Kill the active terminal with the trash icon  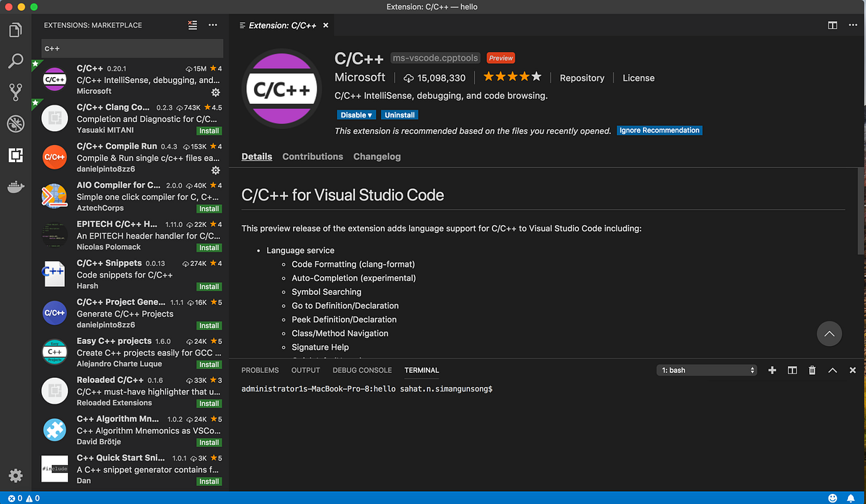tap(812, 370)
